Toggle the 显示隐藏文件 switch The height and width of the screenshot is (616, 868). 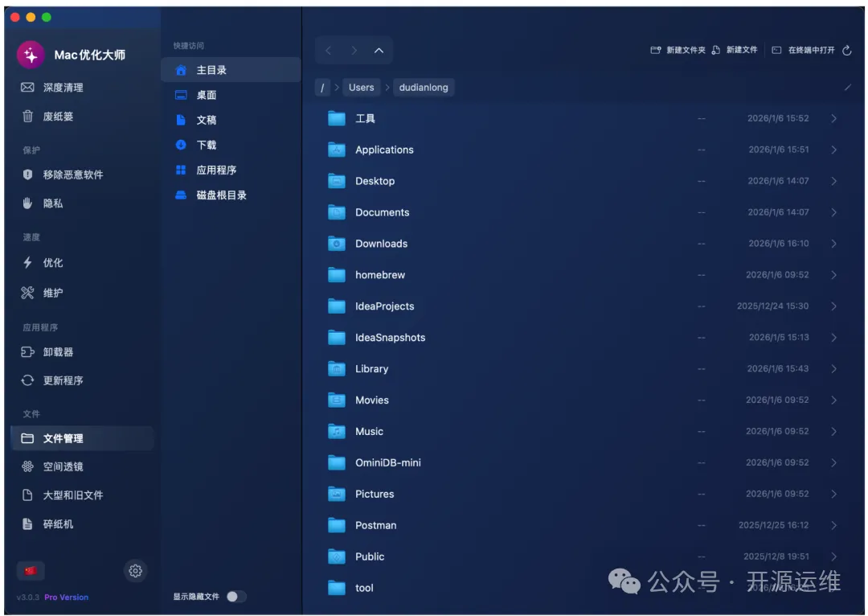click(x=235, y=597)
